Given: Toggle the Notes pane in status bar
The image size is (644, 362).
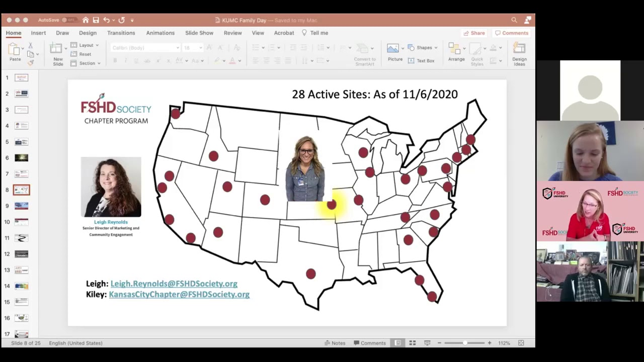Looking at the screenshot, I should point(335,343).
